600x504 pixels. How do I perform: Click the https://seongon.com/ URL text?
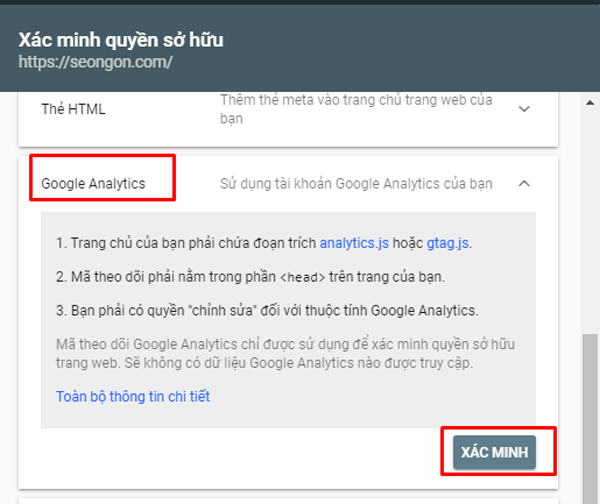pyautogui.click(x=95, y=62)
